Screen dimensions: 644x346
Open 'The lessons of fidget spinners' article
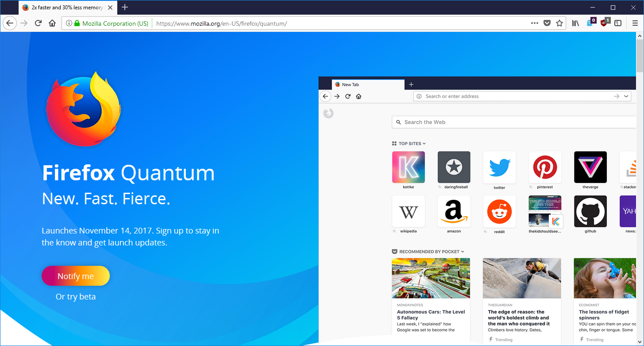[604, 315]
